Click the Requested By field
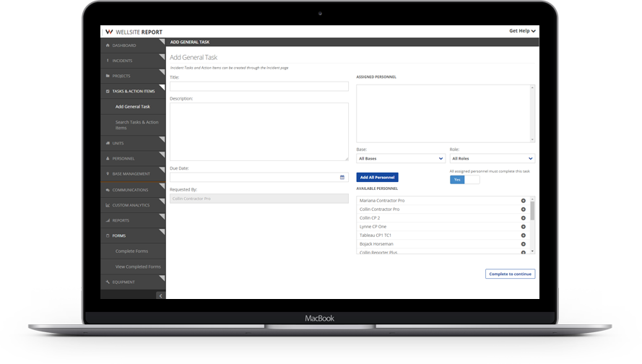The image size is (642, 364). click(259, 199)
